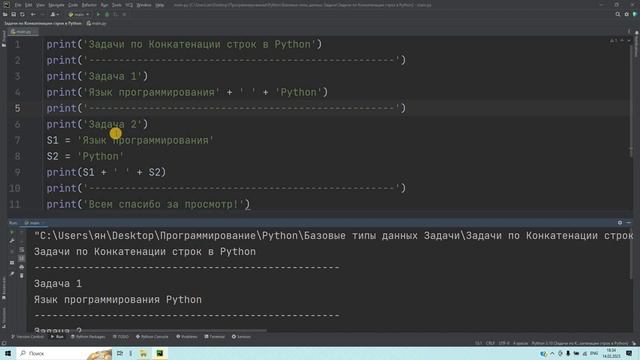Open the Navigate menu
The image size is (640, 360).
(x=56, y=5)
